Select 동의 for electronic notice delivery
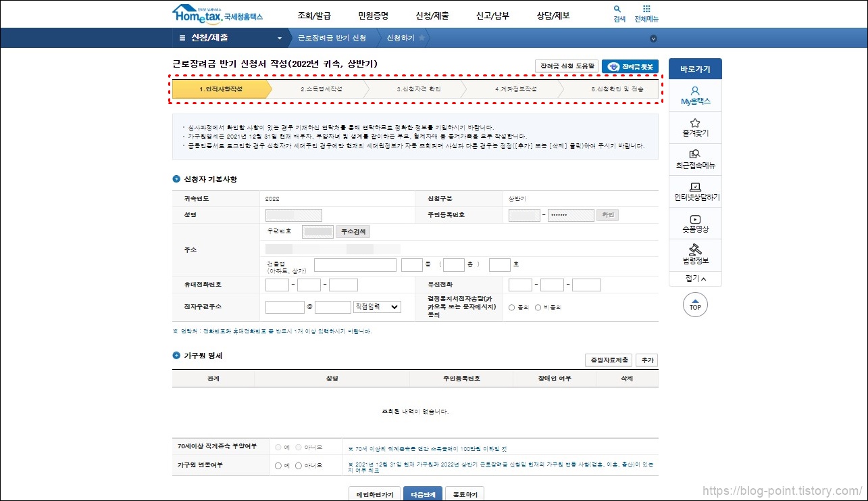This screenshot has width=868, height=501. (512, 307)
